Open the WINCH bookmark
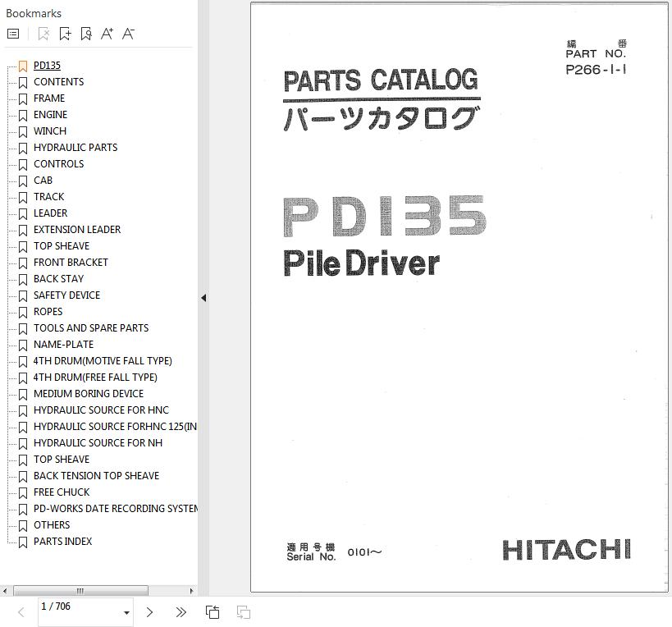Screen dimensions: 672x627 coord(50,131)
